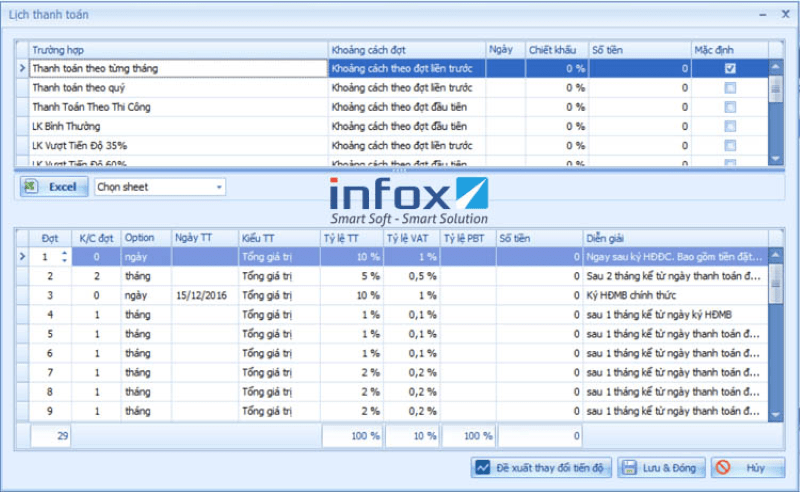Click tháng option in row 2
The width and height of the screenshot is (800, 492).
tap(146, 276)
